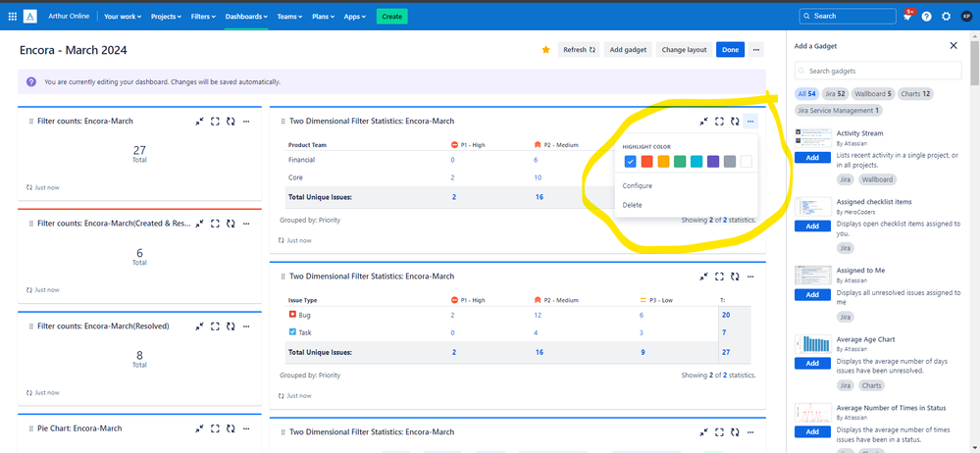Toggle the dashboard favorite star

coord(545,50)
